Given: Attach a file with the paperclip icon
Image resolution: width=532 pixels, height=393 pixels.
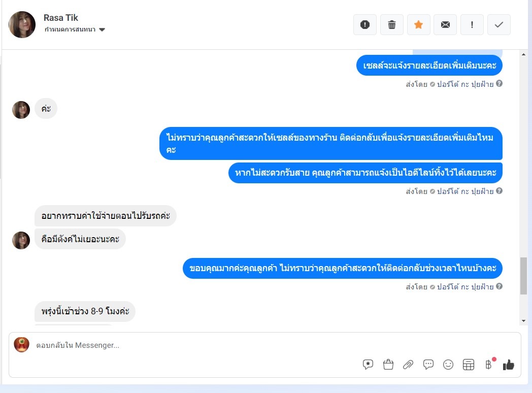Looking at the screenshot, I should [408, 365].
